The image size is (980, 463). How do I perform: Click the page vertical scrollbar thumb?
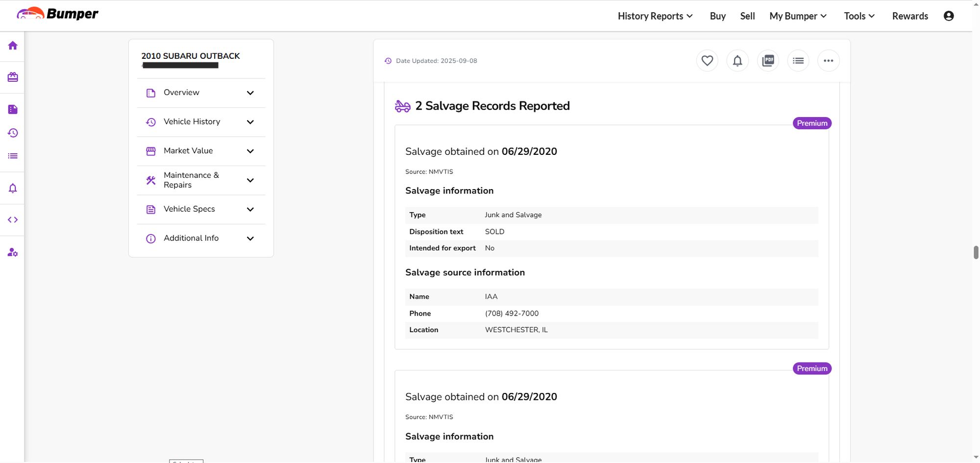coord(976,252)
